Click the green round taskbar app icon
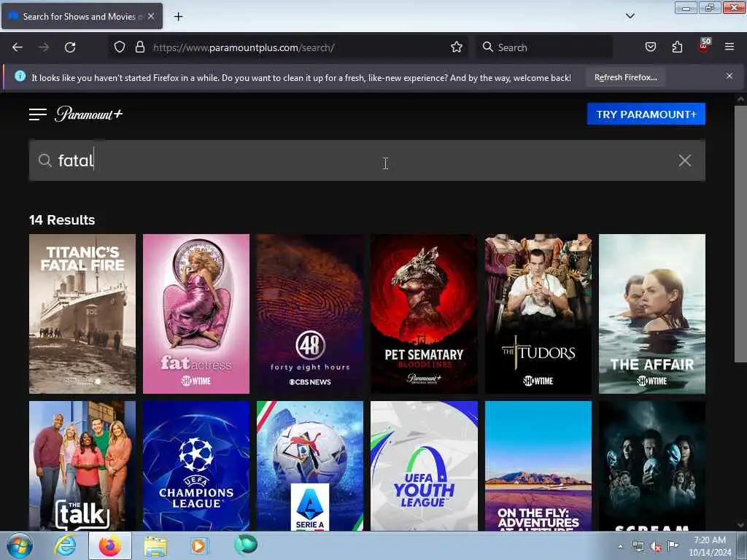 click(x=246, y=545)
